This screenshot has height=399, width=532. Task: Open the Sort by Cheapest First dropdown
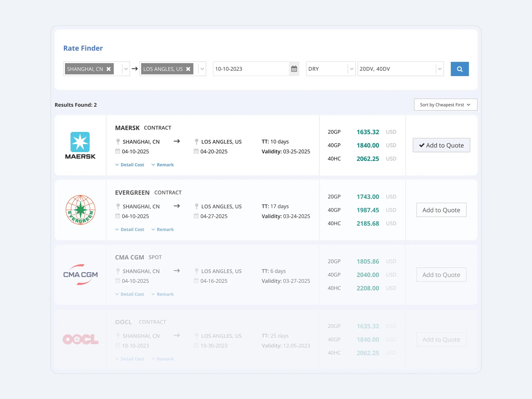445,105
